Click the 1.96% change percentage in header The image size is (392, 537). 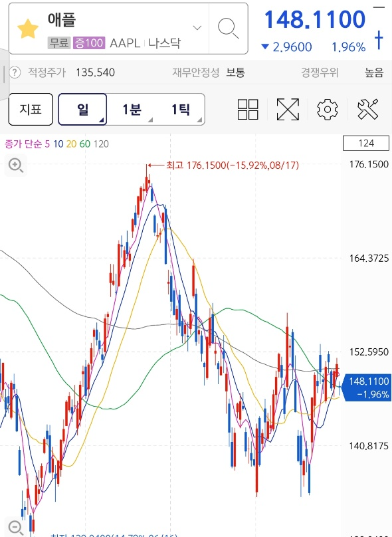coord(349,47)
